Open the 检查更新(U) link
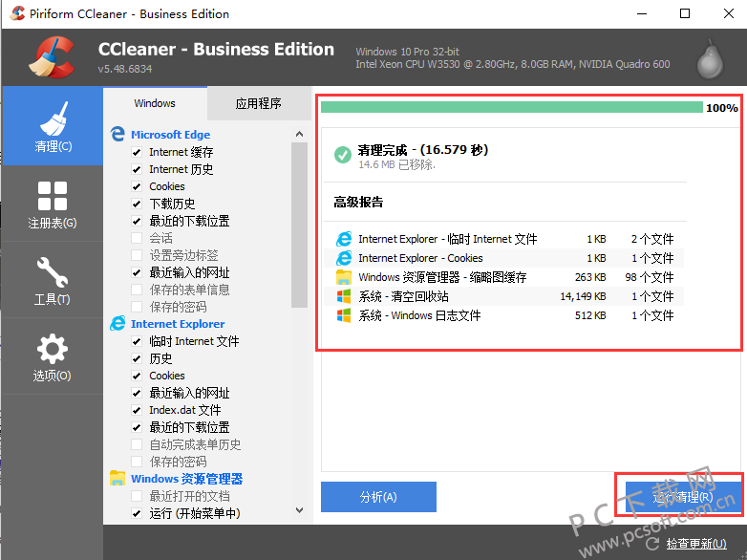This screenshot has width=747, height=560. (696, 544)
